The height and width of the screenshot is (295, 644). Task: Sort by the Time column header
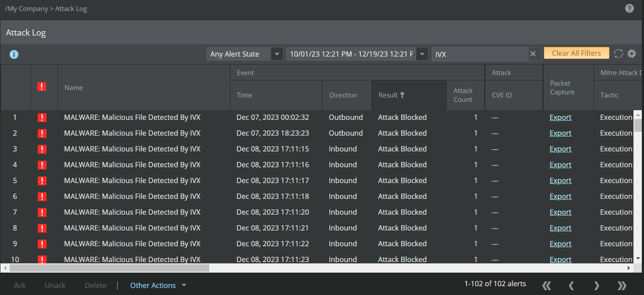[x=276, y=95]
